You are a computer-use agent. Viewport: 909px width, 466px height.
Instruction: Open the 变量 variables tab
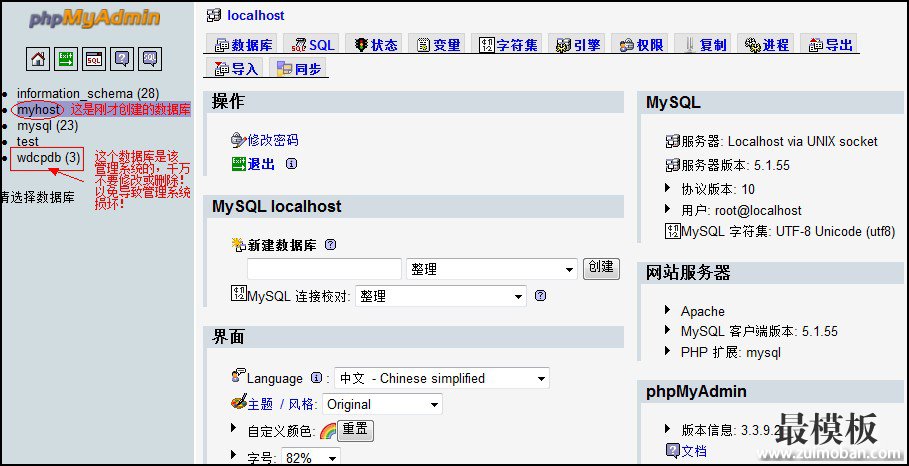(x=438, y=44)
